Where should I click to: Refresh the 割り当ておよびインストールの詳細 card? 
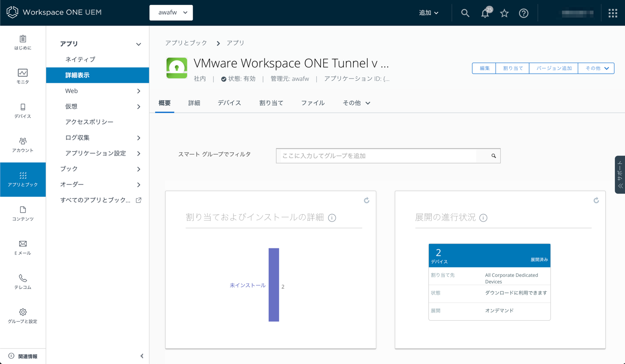tap(367, 200)
